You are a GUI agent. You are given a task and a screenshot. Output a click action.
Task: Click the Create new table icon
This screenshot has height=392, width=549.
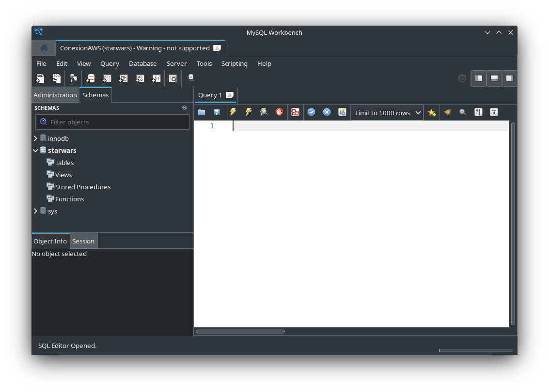(x=107, y=78)
